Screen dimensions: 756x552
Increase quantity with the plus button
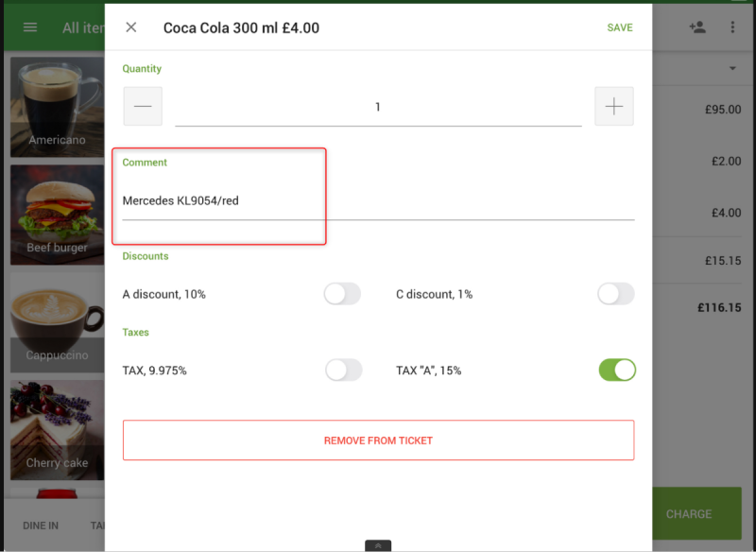pyautogui.click(x=614, y=107)
